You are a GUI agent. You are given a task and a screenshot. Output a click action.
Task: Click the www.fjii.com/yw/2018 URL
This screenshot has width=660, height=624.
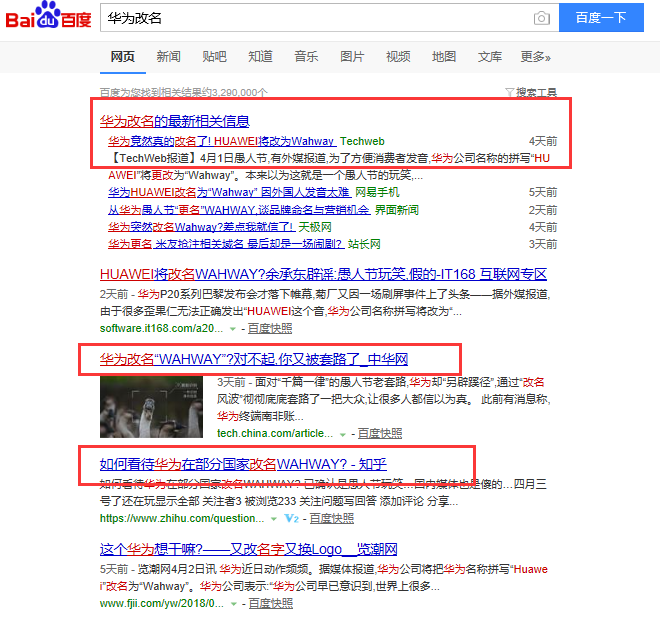coord(162,603)
